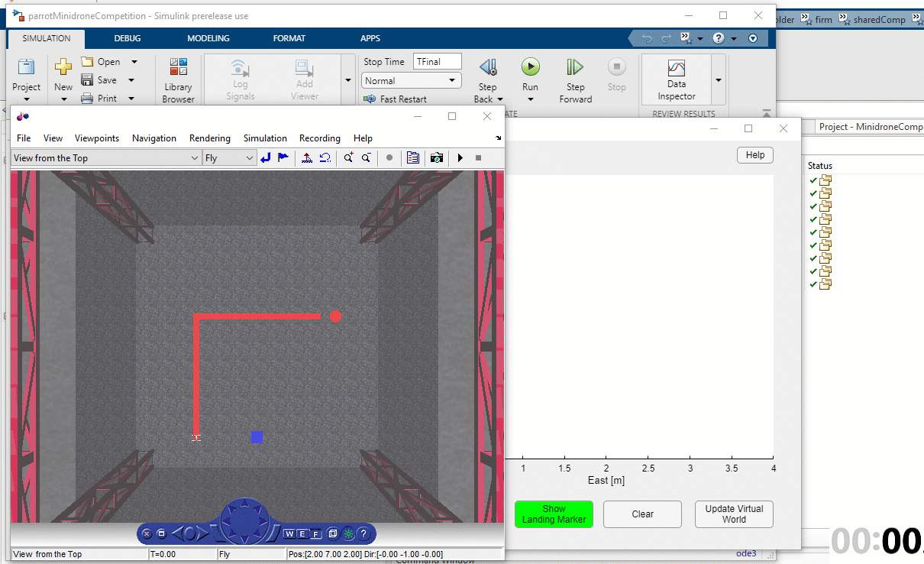Screen dimensions: 924x564
Task: Expand the Save dropdown arrow
Action: pyautogui.click(x=131, y=79)
